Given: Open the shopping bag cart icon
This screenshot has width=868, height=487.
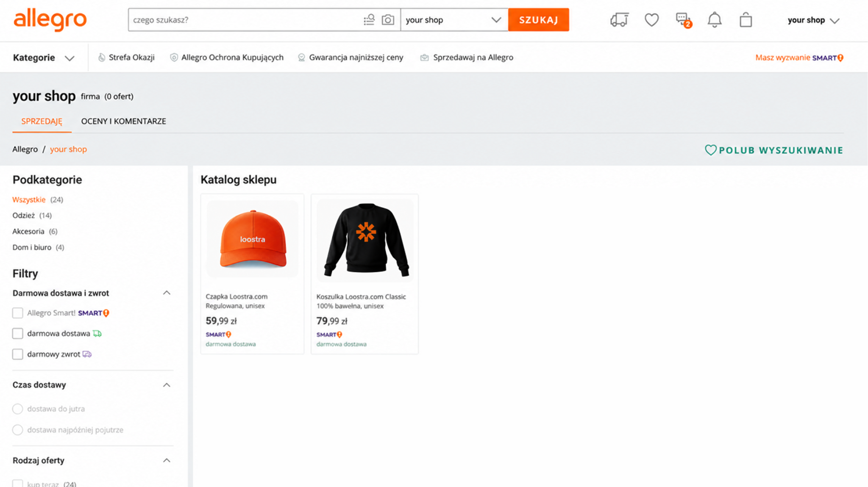Looking at the screenshot, I should pos(746,20).
